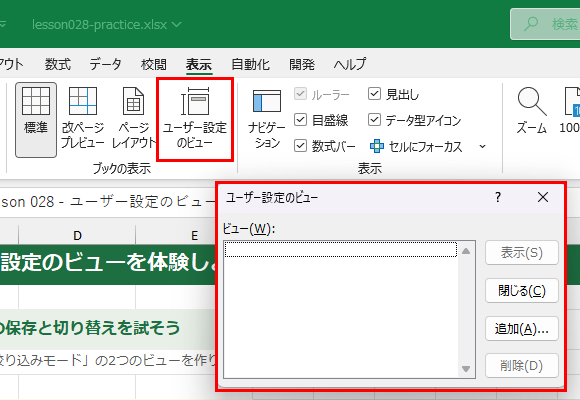The width and height of the screenshot is (580, 400).
Task: Toggle the データ型アイコン checkbox
Action: (374, 120)
